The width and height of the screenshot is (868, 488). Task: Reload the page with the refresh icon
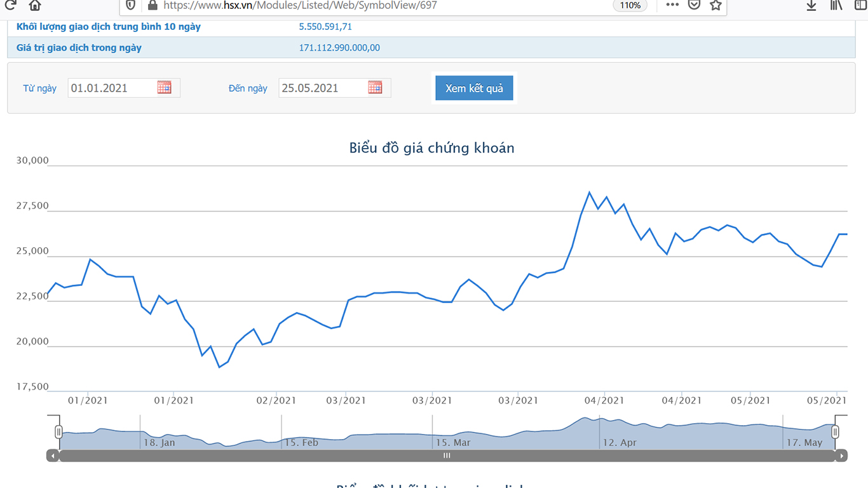(10, 5)
